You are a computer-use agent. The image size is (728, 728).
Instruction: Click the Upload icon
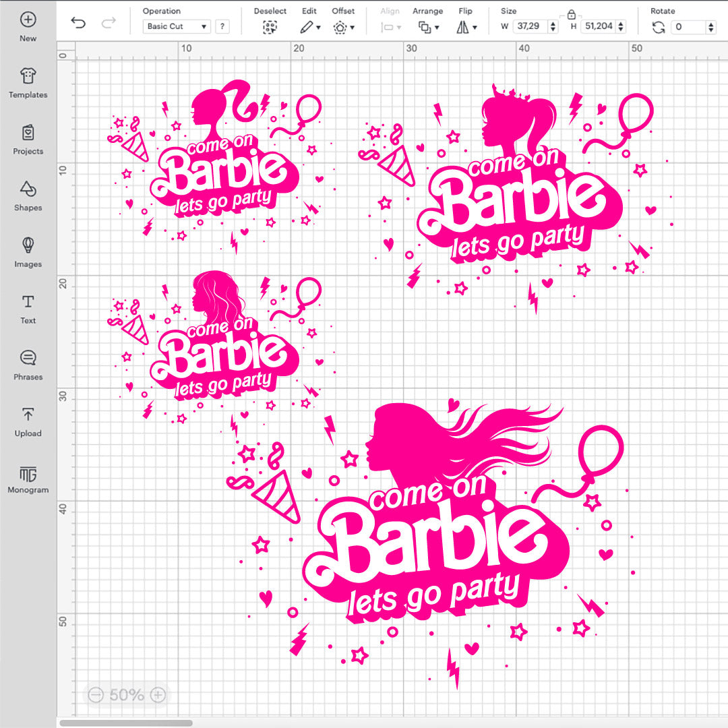pyautogui.click(x=28, y=414)
